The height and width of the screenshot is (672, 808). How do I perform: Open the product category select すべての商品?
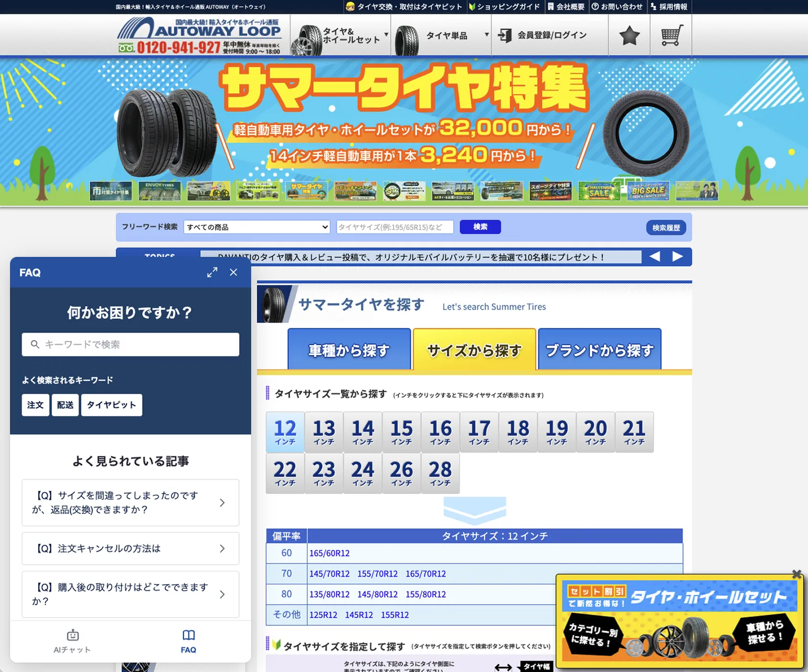click(x=257, y=227)
